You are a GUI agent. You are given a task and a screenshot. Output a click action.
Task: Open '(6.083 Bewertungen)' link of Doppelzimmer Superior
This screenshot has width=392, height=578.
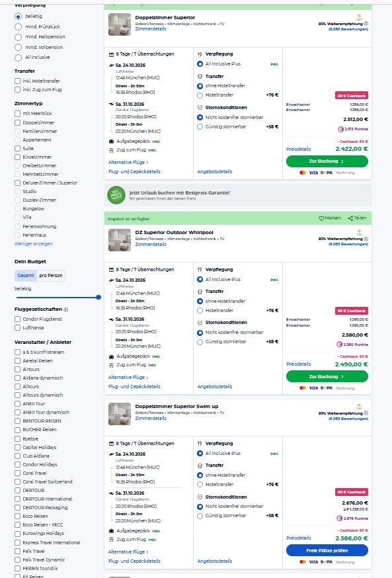pyautogui.click(x=348, y=29)
